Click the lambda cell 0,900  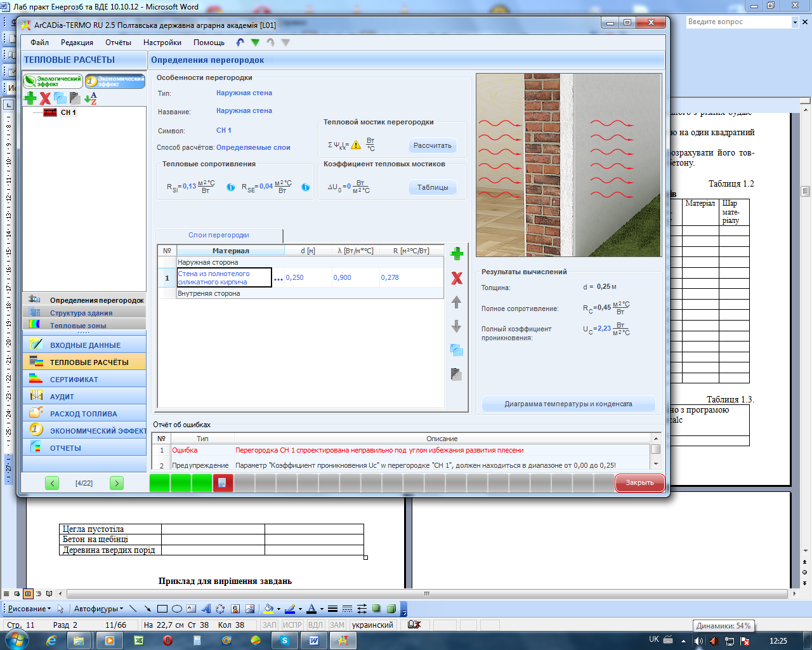coord(355,277)
